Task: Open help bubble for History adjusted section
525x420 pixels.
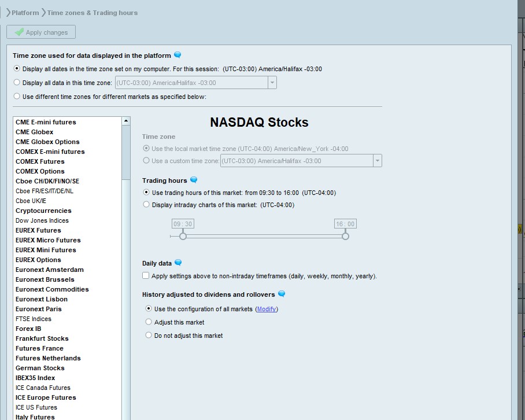Action: [x=282, y=294]
